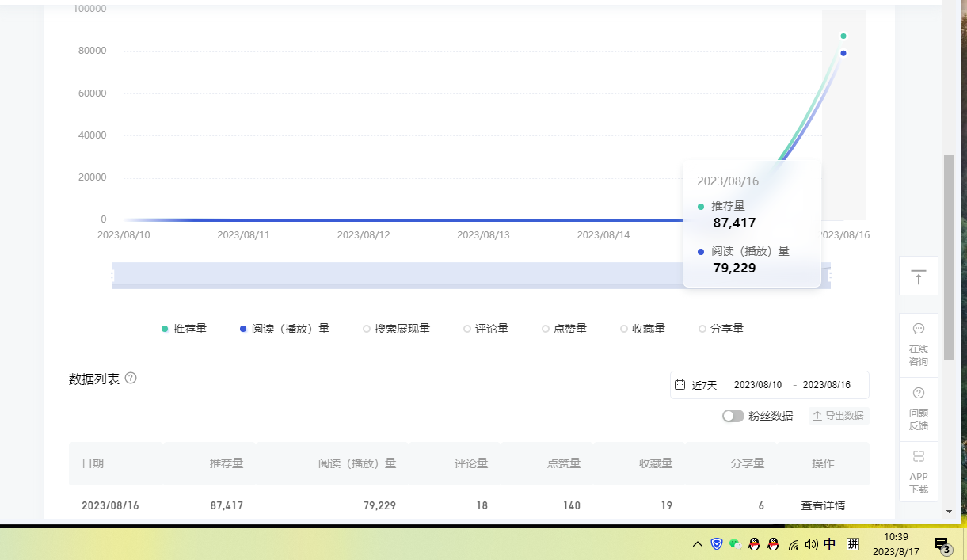Click the 评论量 column header in table
This screenshot has height=560, width=967.
pos(471,463)
